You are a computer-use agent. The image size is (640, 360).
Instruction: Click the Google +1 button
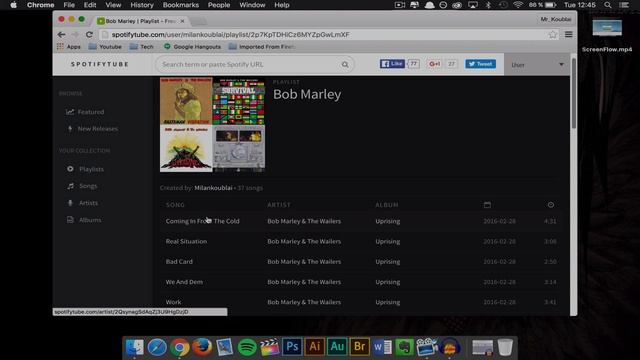coord(434,64)
